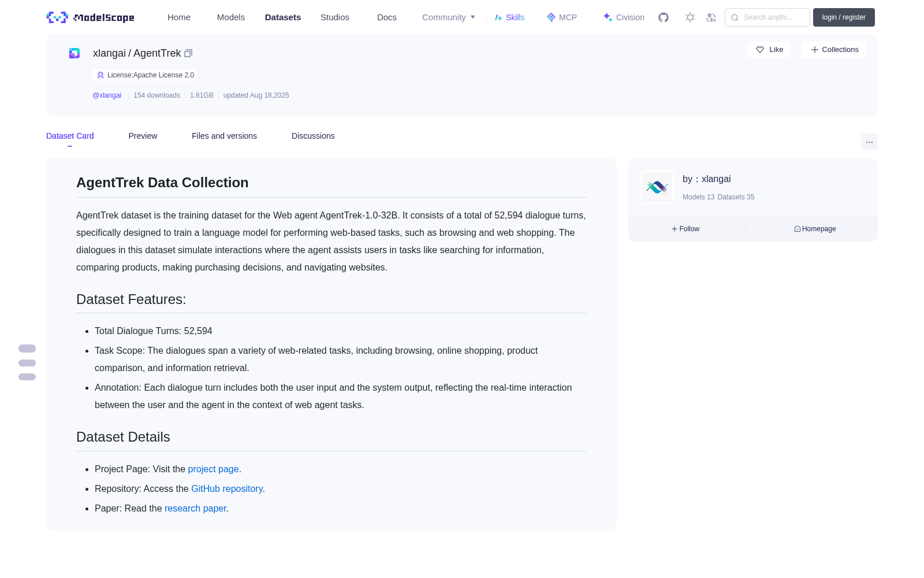Open the GitHub repository link
924x578 pixels.
tap(227, 489)
